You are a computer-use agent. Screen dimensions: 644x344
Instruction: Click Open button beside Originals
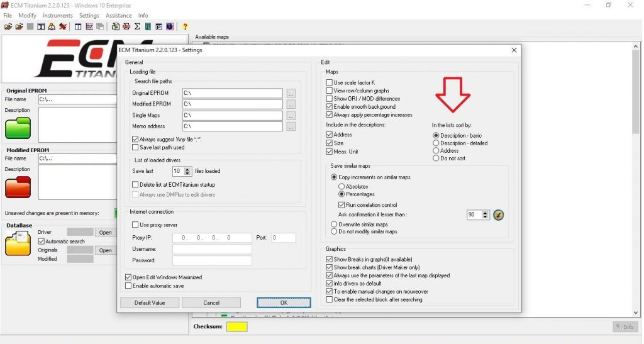point(105,250)
